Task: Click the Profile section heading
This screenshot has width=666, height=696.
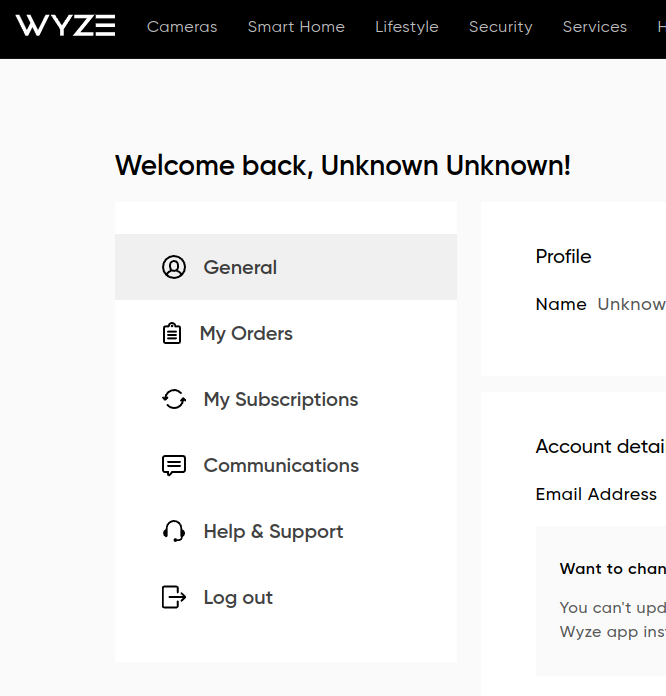Action: click(563, 256)
